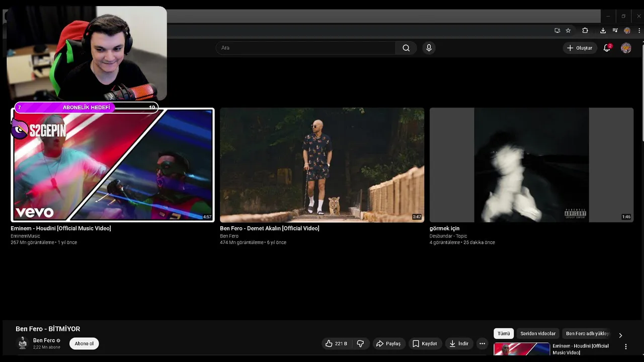This screenshot has width=644, height=362.
Task: Like the video with thumbs-up 221 B
Action: (336, 343)
